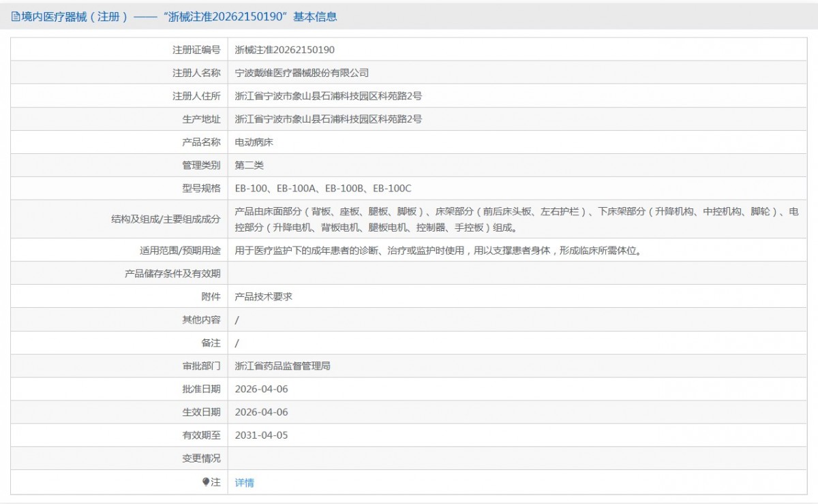Click expiry date 2031-04-05
Image resolution: width=818 pixels, height=504 pixels.
click(261, 435)
